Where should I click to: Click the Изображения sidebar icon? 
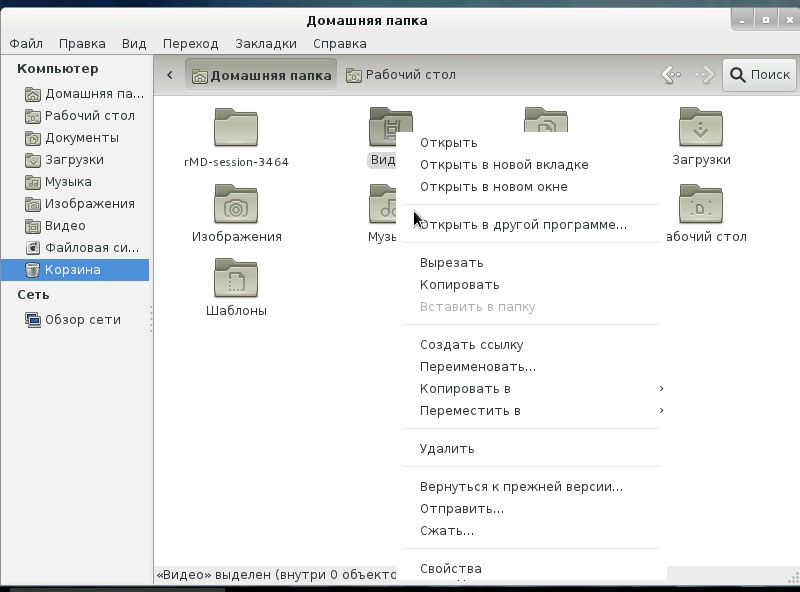click(33, 204)
